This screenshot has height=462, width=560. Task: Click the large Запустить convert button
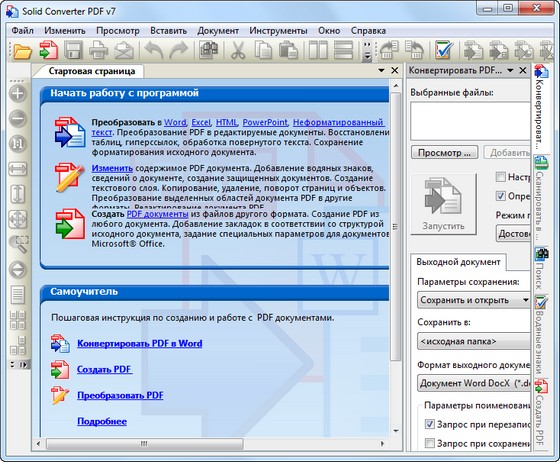click(x=443, y=204)
